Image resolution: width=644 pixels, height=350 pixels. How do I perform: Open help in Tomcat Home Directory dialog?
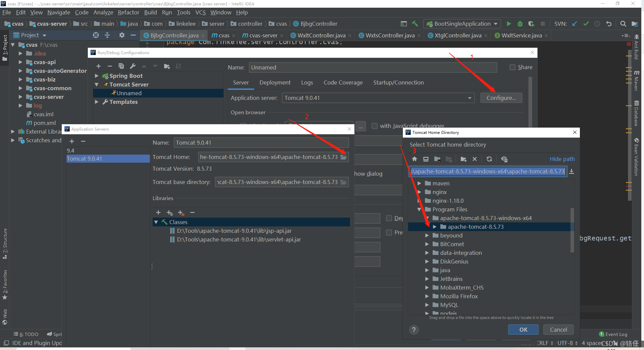[x=414, y=330]
